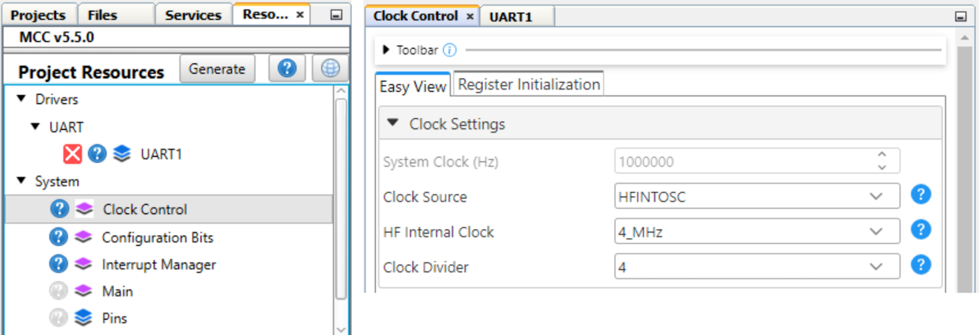Open help icon for Clock Divider
Screen dimensions: 980x335
pos(921,265)
